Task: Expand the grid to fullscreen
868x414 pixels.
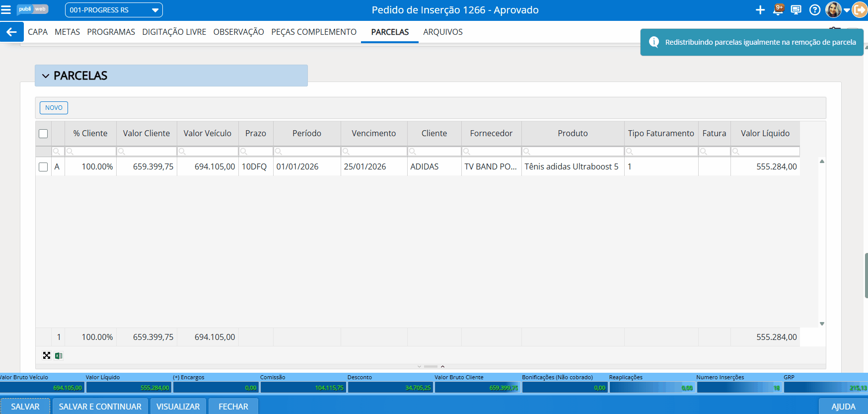Action: pyautogui.click(x=47, y=355)
